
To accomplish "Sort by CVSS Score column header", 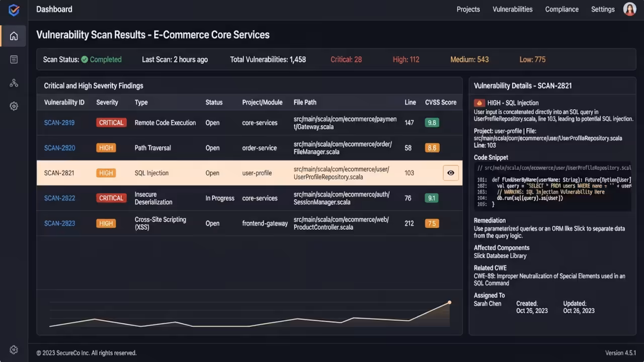I will (441, 102).
